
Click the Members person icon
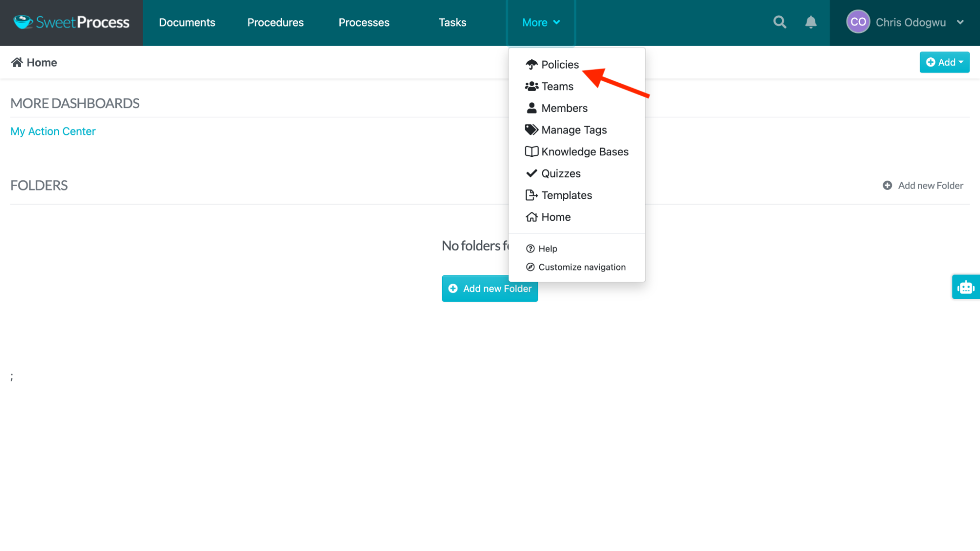(x=531, y=108)
